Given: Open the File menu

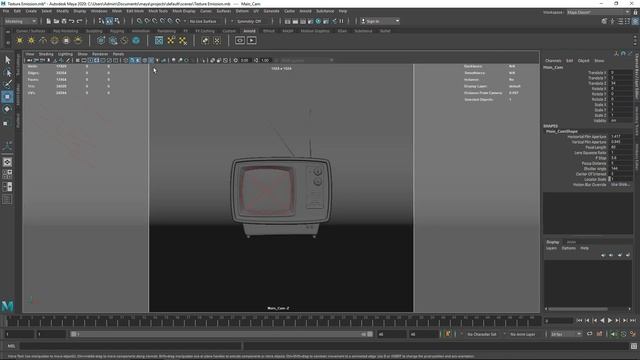Looking at the screenshot, I should pos(6,11).
